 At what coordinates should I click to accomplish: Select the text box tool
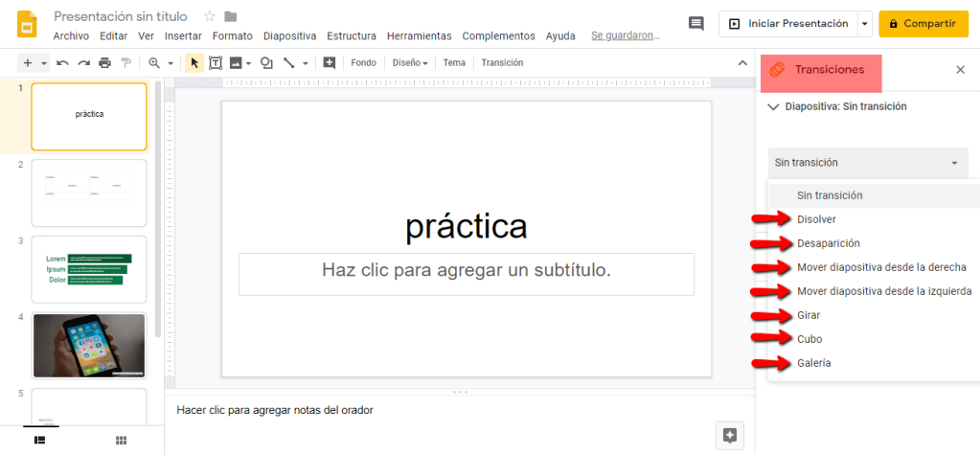[x=216, y=63]
